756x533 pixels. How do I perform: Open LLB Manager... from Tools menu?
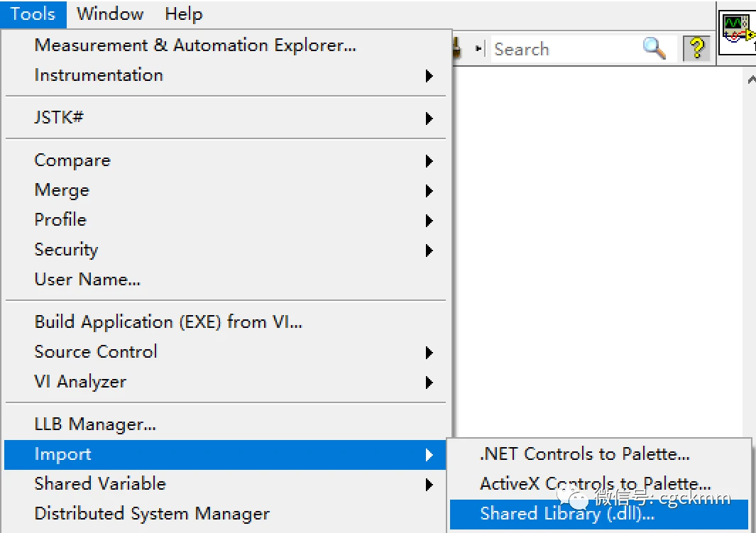(95, 424)
